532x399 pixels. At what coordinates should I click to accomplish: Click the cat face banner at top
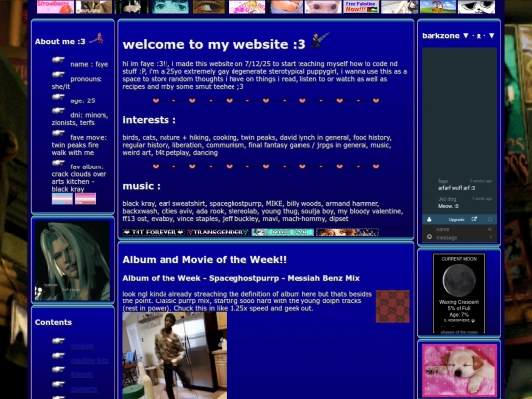94,7
